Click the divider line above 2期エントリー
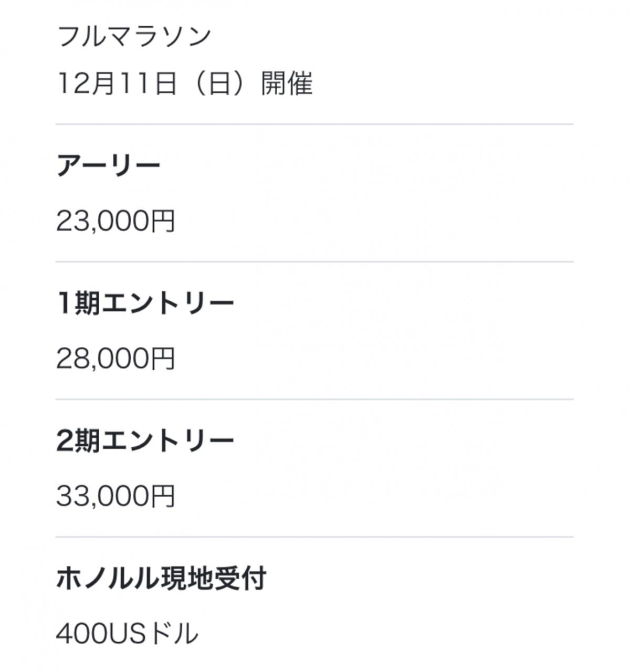Screen dimensions: 629x672 (x=314, y=399)
